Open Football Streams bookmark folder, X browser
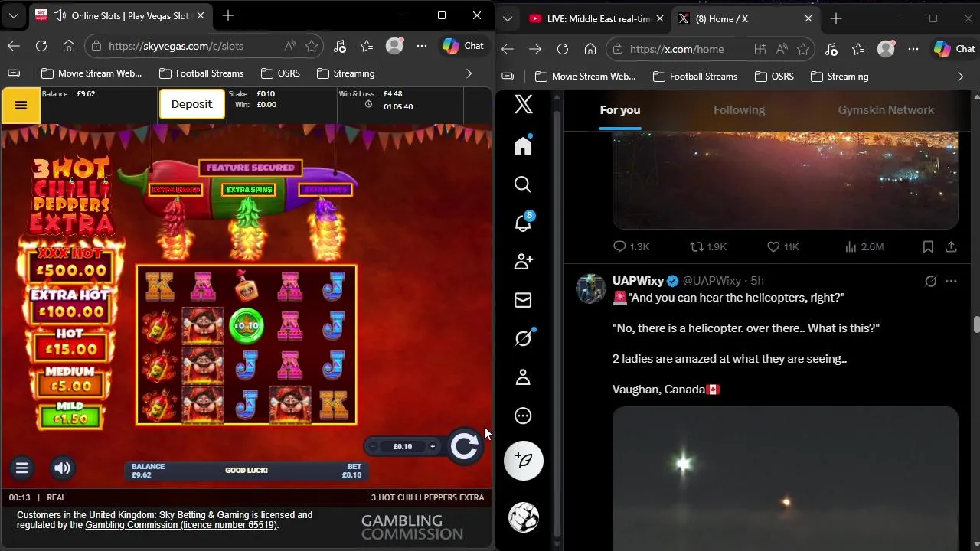The image size is (980, 551). point(695,77)
